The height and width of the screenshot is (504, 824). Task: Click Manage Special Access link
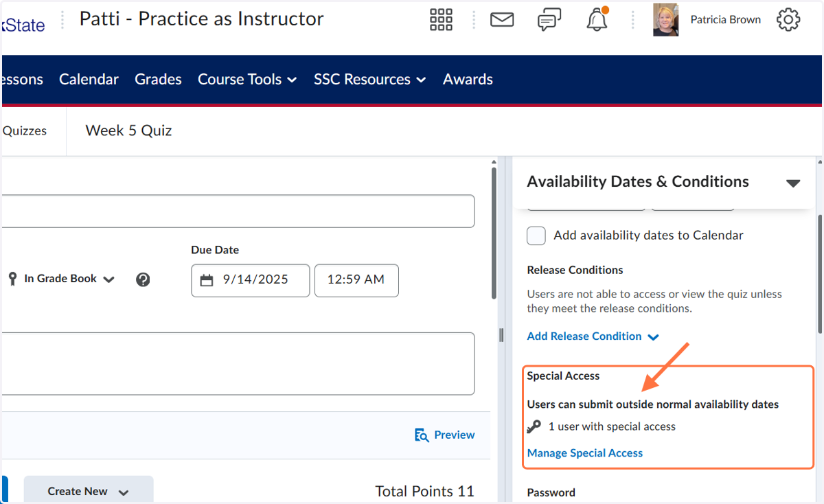click(585, 453)
